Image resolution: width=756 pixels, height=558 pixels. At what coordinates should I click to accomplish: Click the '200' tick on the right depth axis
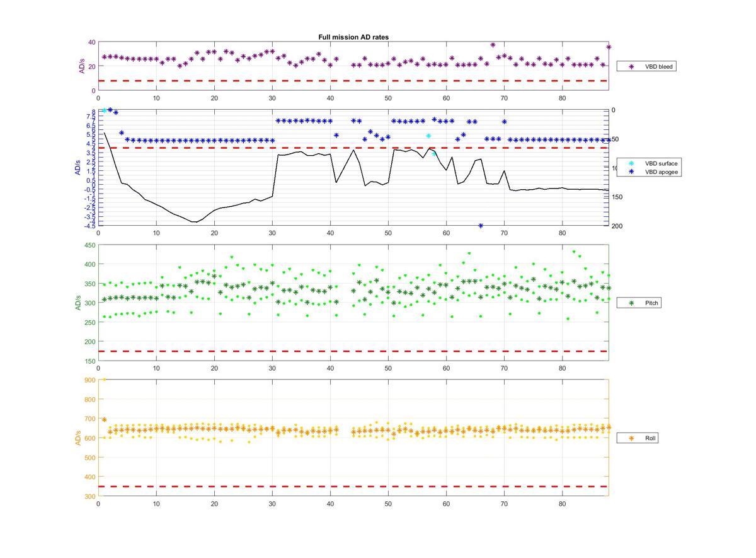click(x=617, y=226)
